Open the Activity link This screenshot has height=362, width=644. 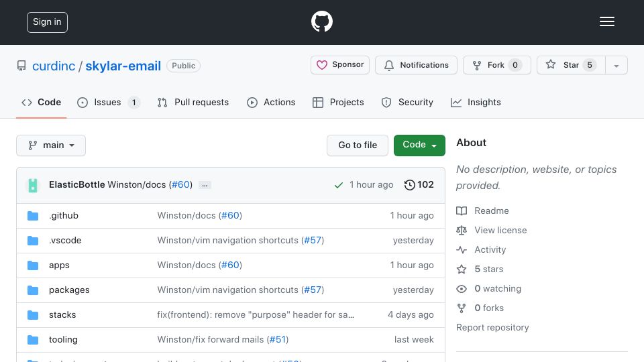click(x=490, y=249)
